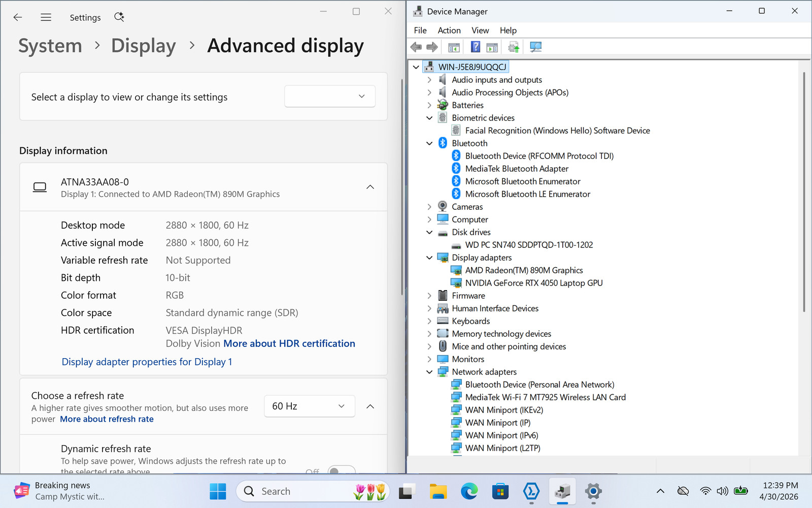Expand the Cameras tree node
Screen dimensions: 812x508
(429, 207)
